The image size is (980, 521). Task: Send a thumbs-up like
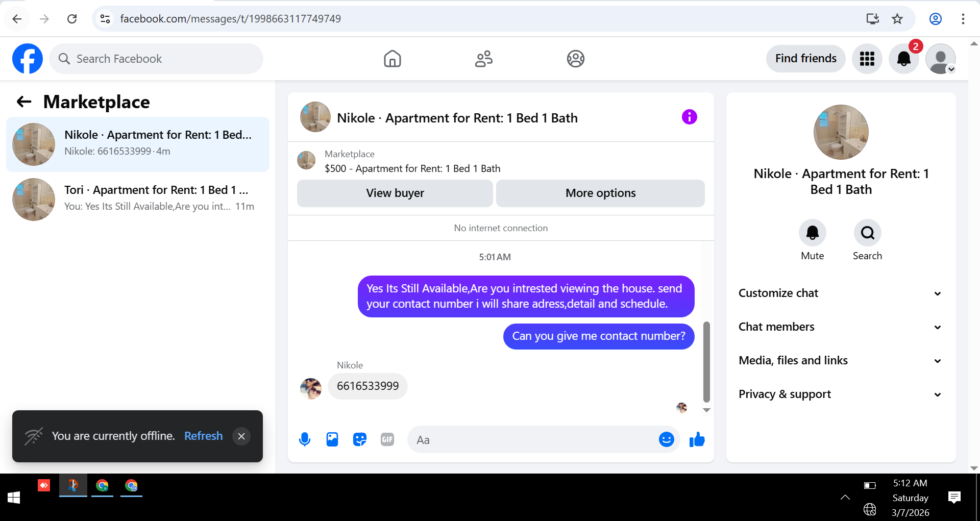[x=697, y=439]
